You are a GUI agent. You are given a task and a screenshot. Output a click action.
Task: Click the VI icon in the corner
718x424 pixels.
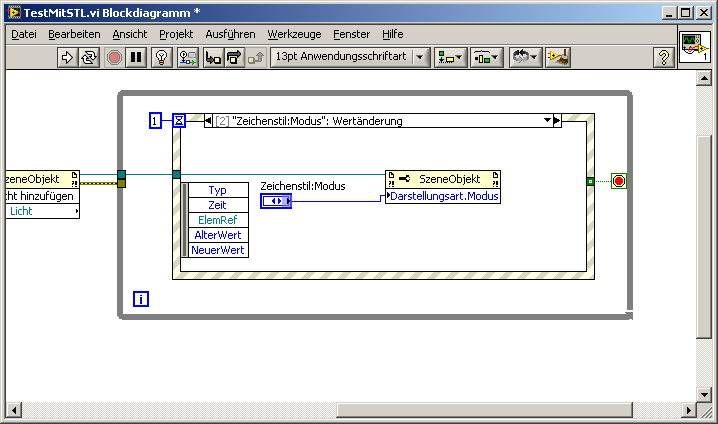695,47
